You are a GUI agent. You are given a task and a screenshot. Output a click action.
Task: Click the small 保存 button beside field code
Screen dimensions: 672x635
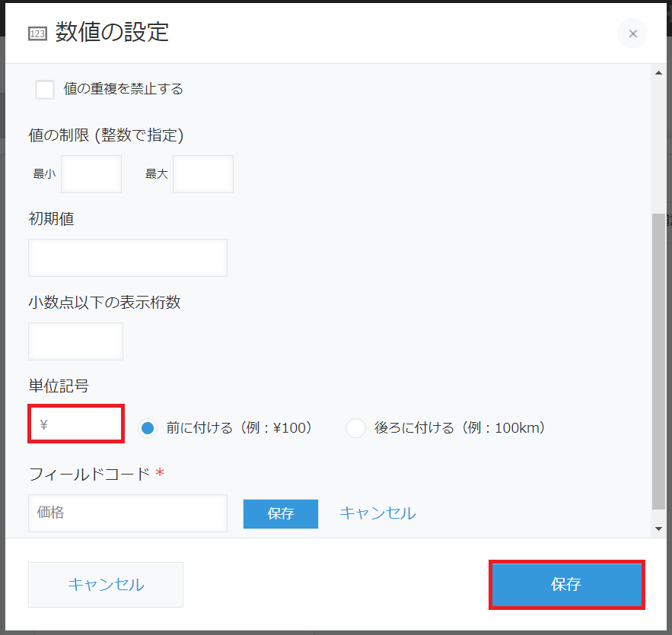(281, 513)
